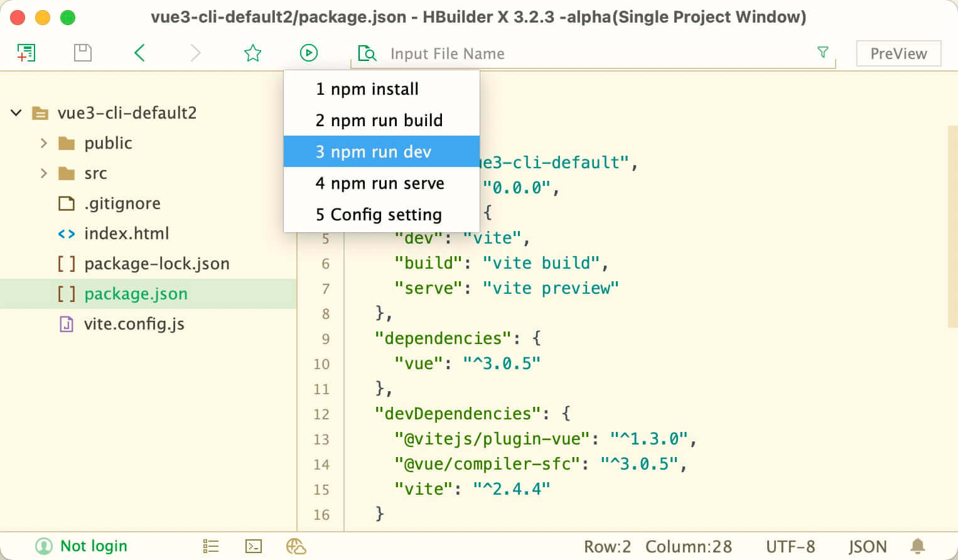The width and height of the screenshot is (958, 560).
Task: Expand the public folder chevron
Action: (x=43, y=143)
